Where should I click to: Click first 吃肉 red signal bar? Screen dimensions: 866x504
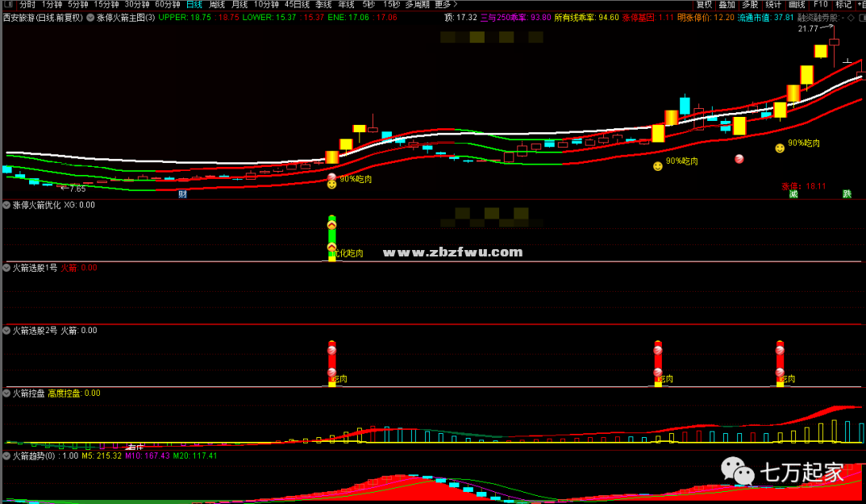tap(332, 364)
